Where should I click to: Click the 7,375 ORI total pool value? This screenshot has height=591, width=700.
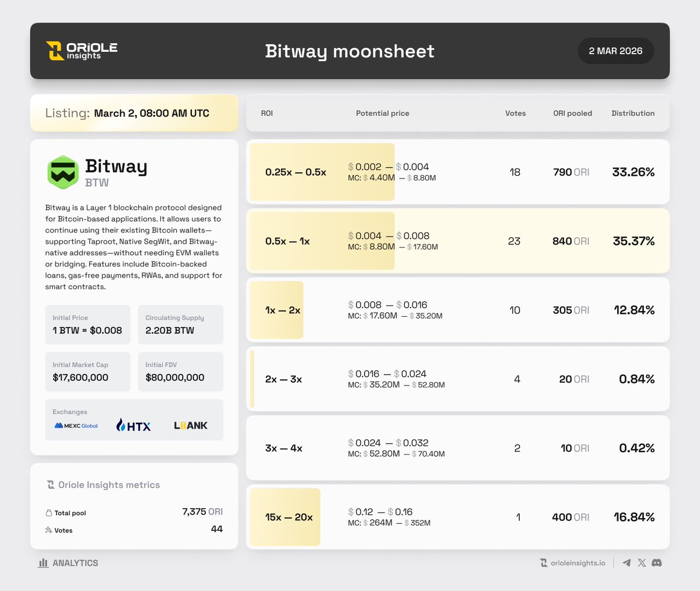pyautogui.click(x=202, y=512)
